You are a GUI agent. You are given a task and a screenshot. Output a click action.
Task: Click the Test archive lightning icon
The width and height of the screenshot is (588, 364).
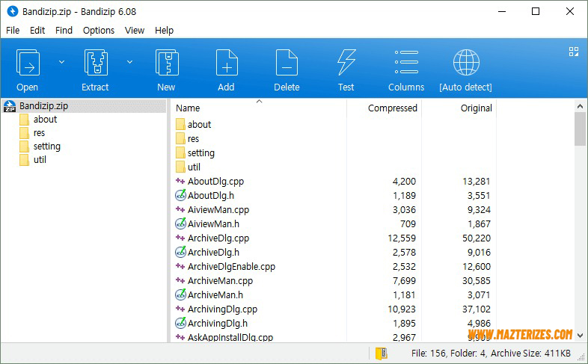(x=346, y=63)
